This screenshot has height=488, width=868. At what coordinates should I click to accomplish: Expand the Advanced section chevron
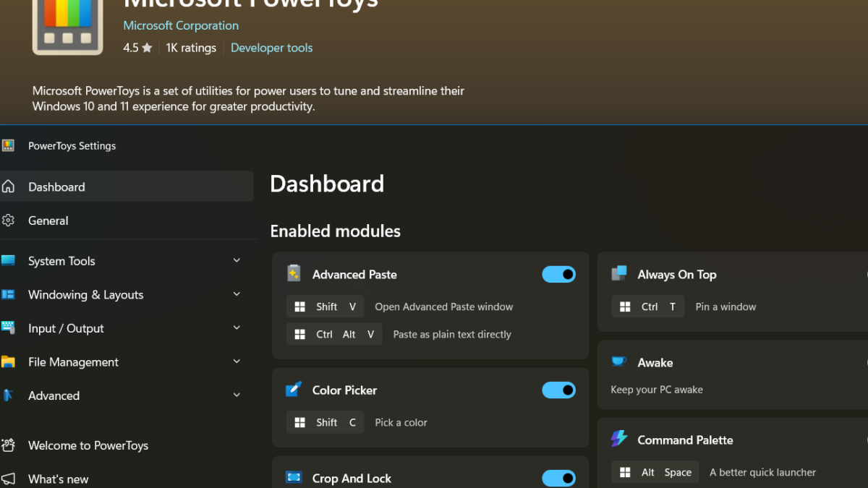pos(237,395)
